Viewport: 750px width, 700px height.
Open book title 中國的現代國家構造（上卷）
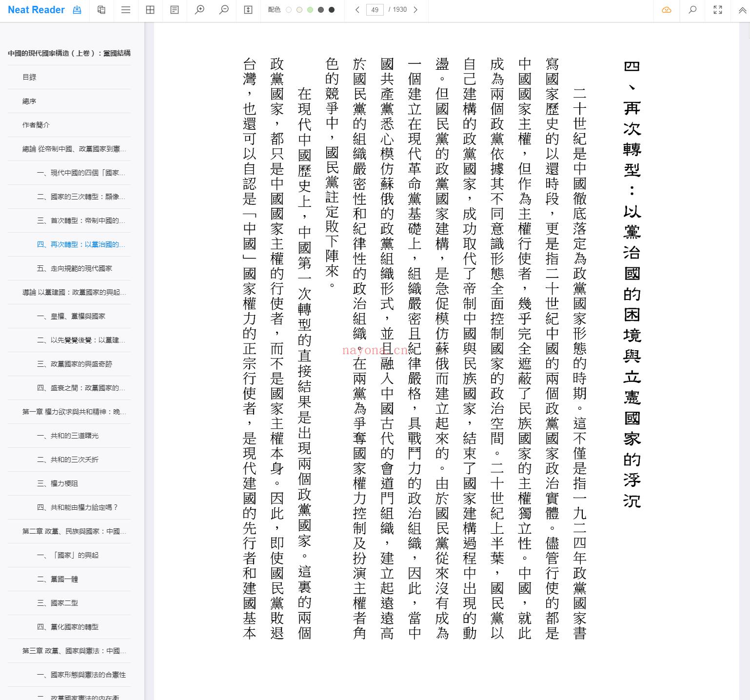(x=69, y=53)
